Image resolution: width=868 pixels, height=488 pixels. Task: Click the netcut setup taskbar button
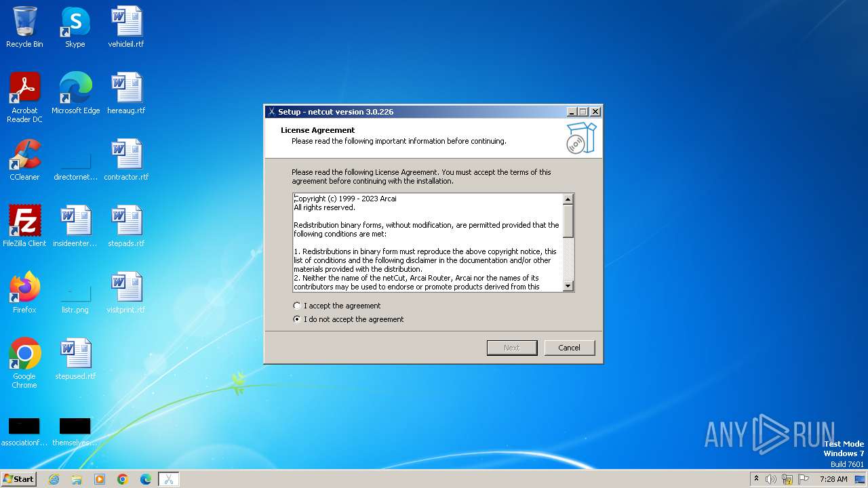point(168,479)
